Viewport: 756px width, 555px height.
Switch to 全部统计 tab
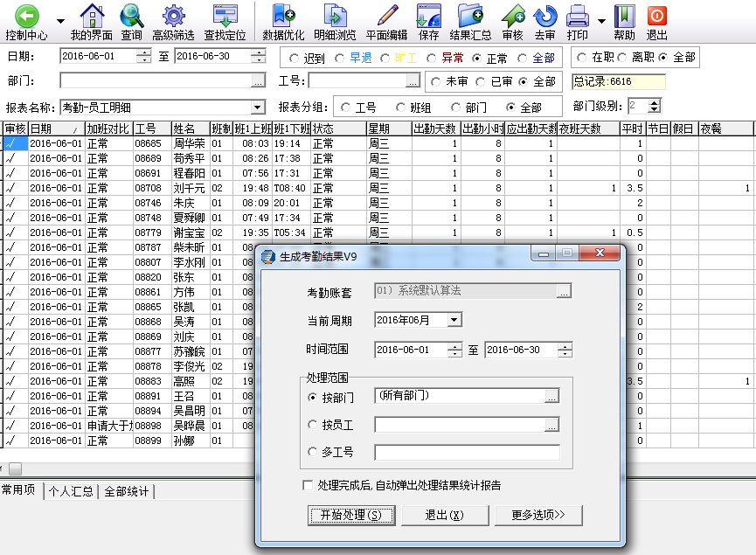(127, 491)
